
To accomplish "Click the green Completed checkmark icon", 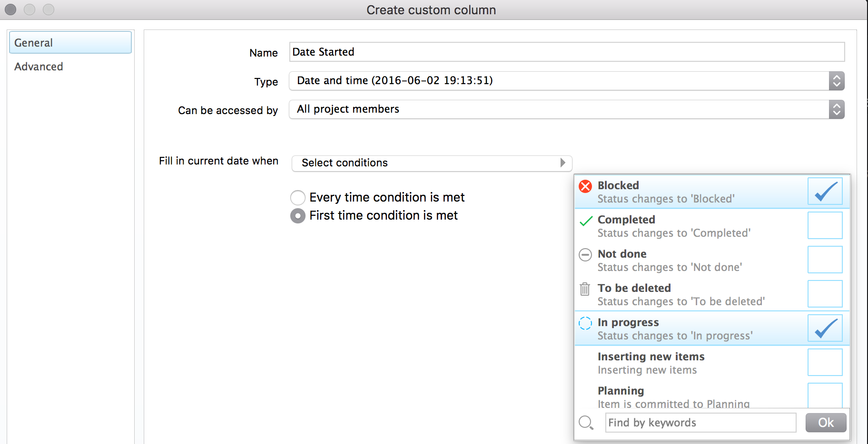I will (x=586, y=221).
